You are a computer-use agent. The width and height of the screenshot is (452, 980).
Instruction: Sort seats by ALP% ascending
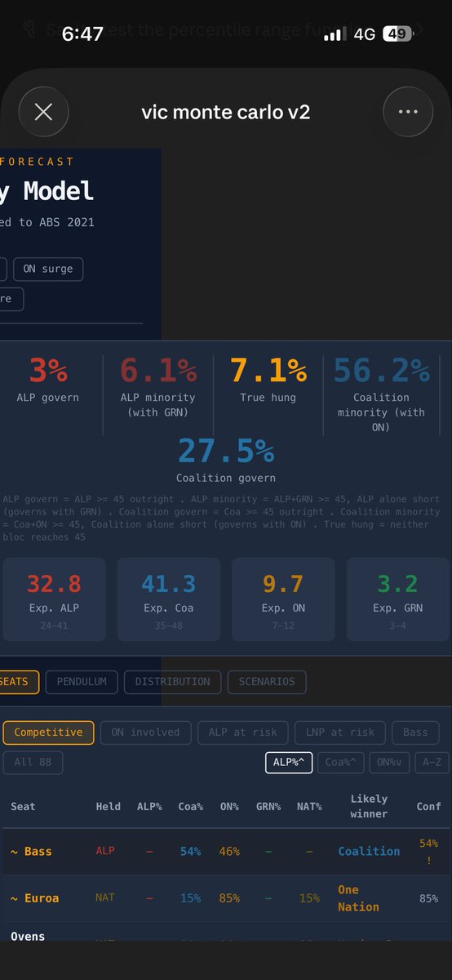[x=289, y=762]
